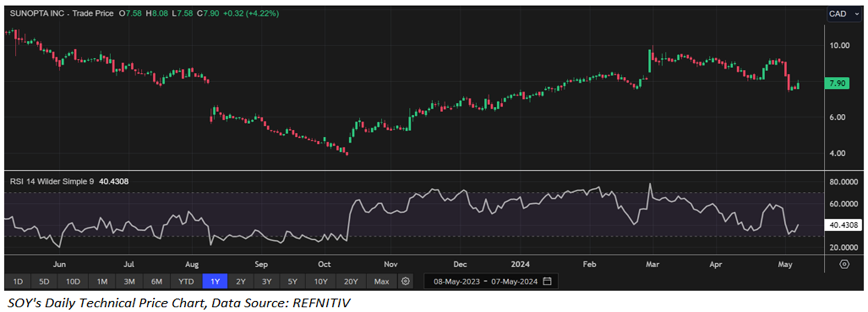868x312 pixels.
Task: Open period settings gear next to Max
Action: click(x=406, y=281)
